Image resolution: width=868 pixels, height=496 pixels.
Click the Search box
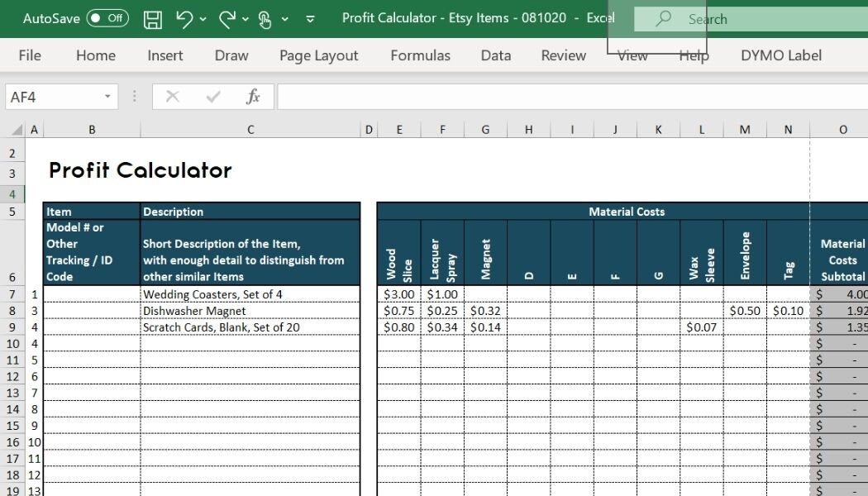(751, 19)
